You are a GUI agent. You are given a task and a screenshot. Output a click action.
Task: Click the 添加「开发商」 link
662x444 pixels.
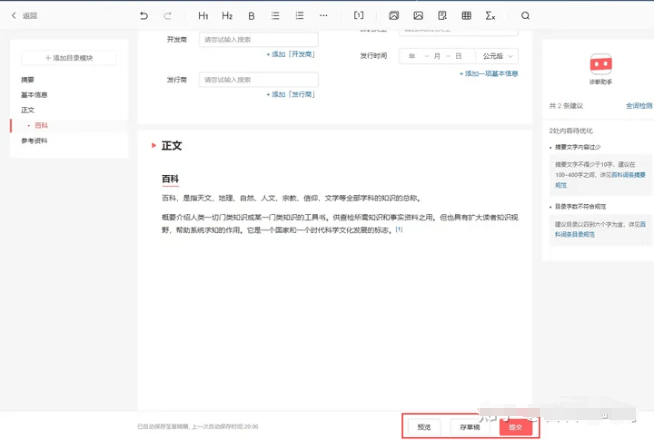click(x=290, y=54)
